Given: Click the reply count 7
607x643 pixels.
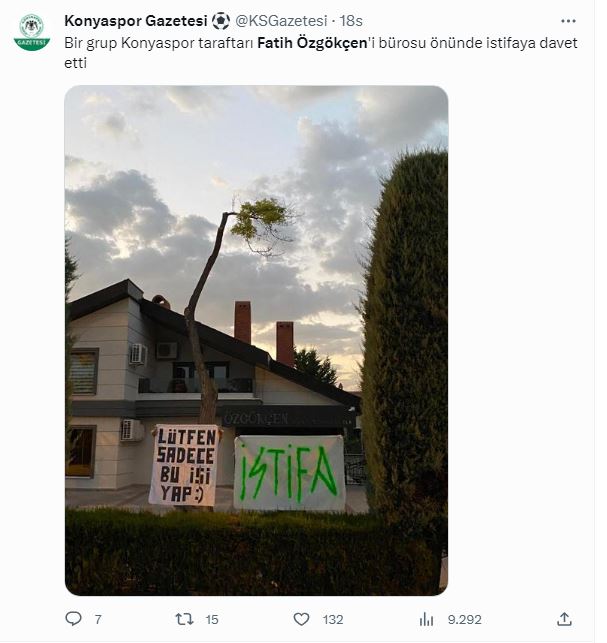Looking at the screenshot, I should pyautogui.click(x=98, y=619).
